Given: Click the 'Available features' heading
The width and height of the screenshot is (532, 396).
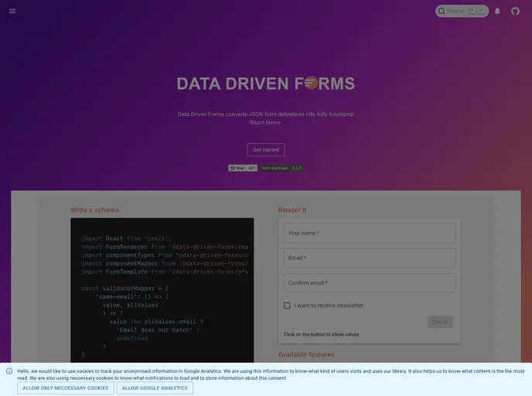Looking at the screenshot, I should (306, 354).
